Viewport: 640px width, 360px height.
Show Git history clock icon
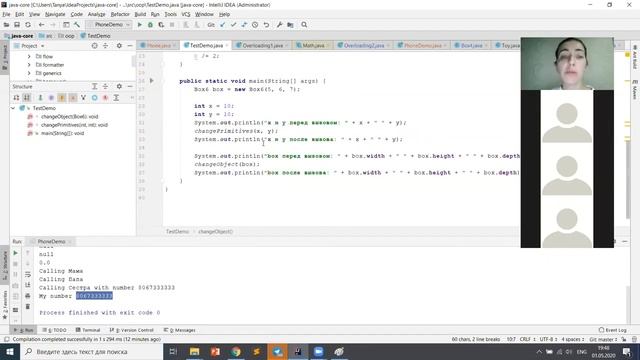coord(255,25)
